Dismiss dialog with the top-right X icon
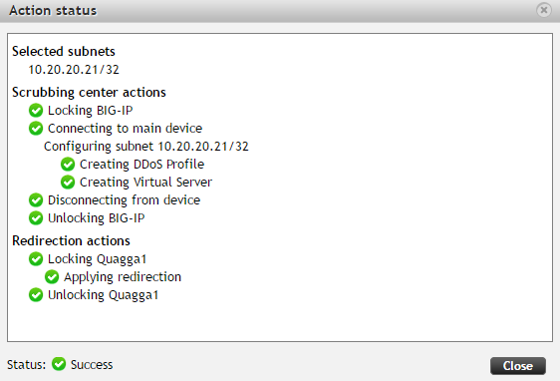 click(544, 10)
